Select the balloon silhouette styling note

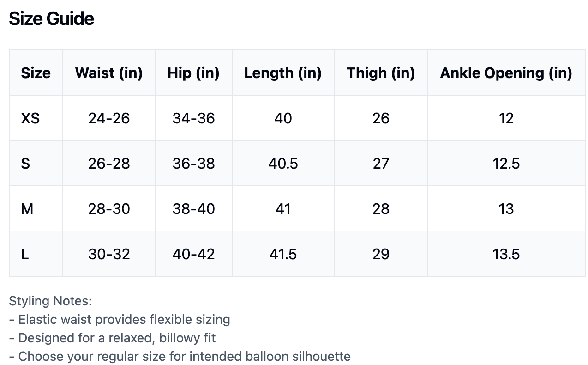(x=180, y=357)
